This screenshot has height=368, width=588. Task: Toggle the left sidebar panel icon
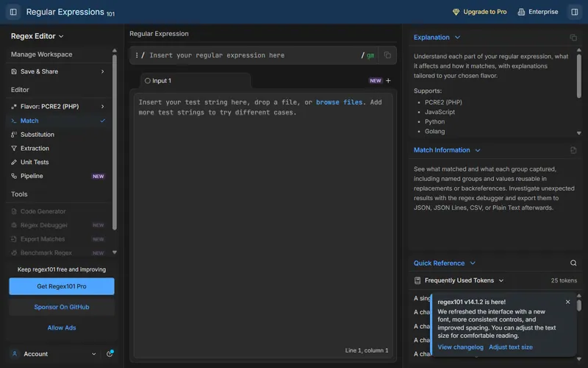13,12
